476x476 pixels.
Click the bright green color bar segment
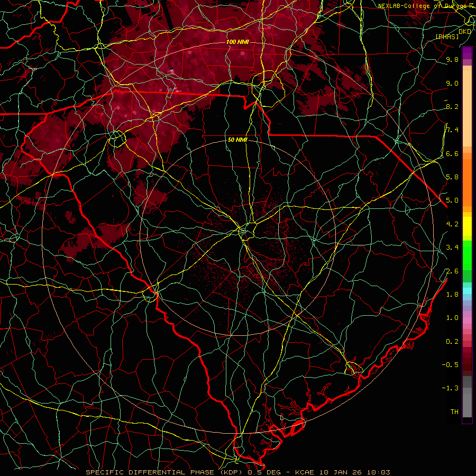point(467,255)
